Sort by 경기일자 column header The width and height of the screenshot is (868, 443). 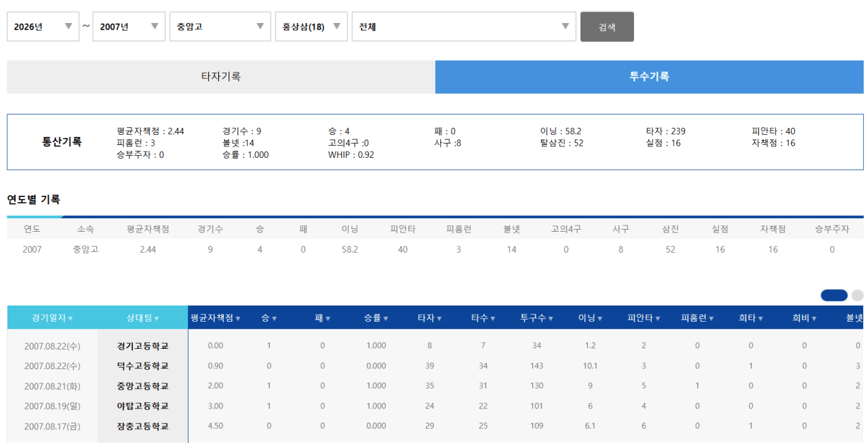[52, 318]
